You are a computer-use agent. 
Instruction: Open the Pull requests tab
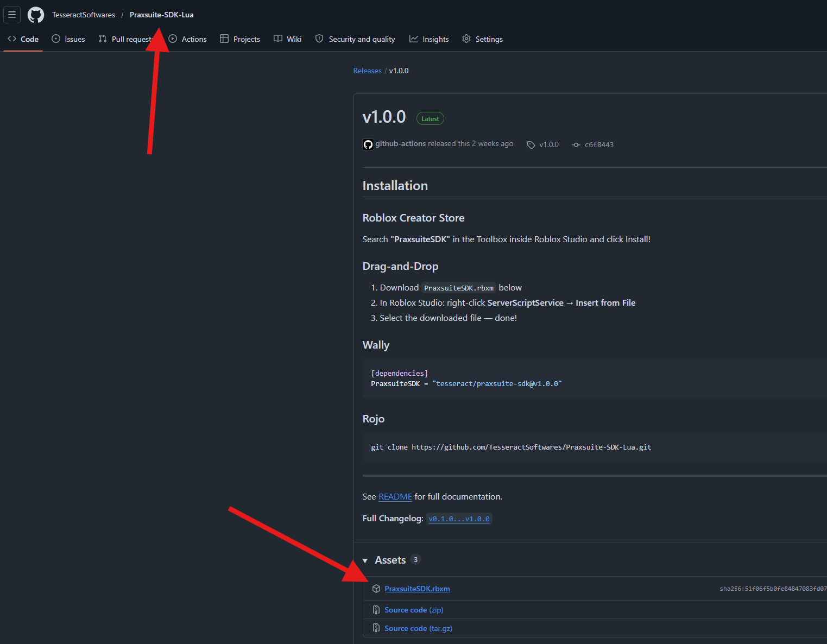[125, 39]
